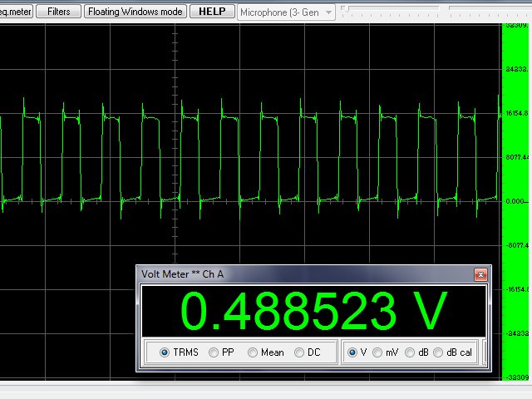Close the Volt Meter window

pyautogui.click(x=480, y=274)
